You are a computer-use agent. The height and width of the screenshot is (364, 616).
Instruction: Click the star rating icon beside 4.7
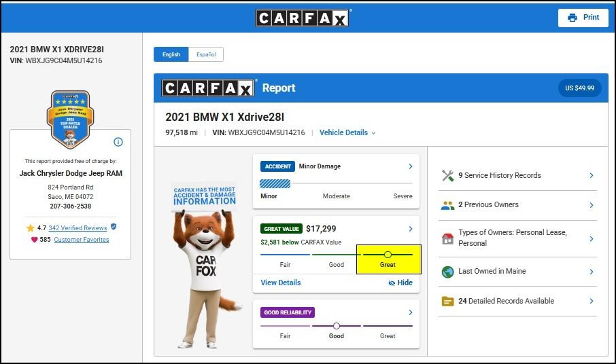coord(30,228)
